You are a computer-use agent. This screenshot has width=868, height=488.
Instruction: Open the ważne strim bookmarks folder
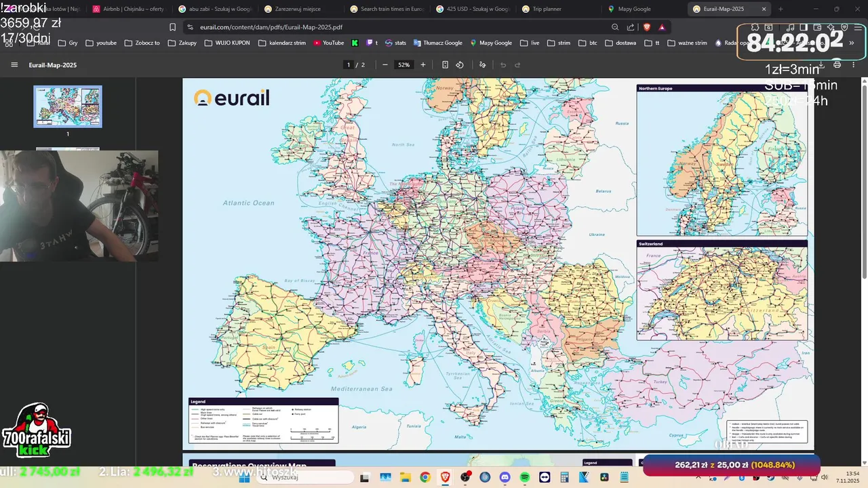coord(687,43)
